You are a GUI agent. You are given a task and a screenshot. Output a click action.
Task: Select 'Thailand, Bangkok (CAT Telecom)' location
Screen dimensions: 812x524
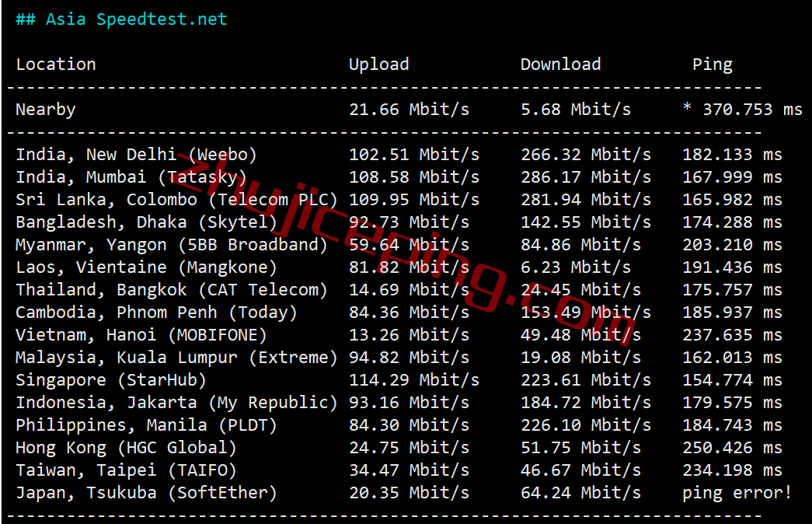[x=172, y=290]
